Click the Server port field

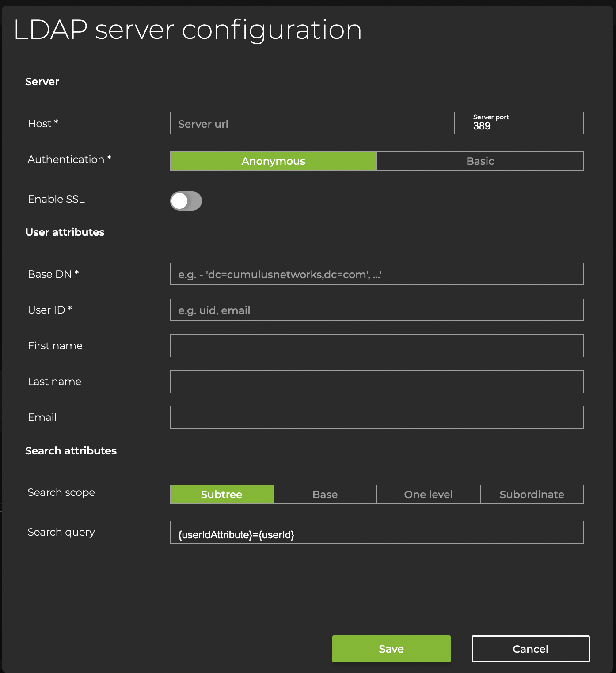click(524, 123)
